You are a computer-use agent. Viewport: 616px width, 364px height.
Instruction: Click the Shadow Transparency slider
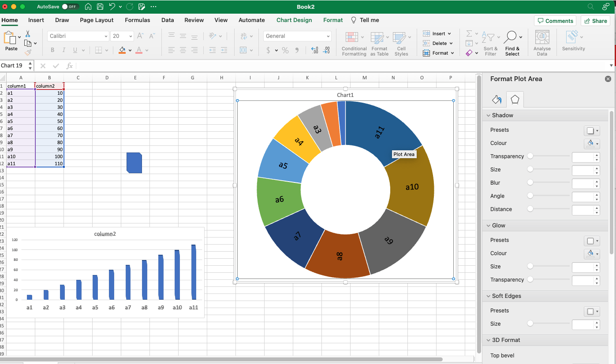pos(550,156)
